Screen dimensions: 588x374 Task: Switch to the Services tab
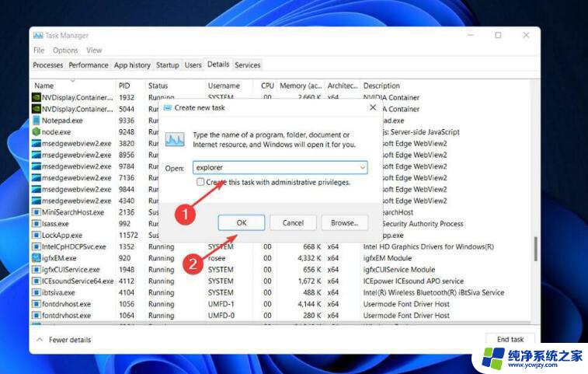(248, 65)
